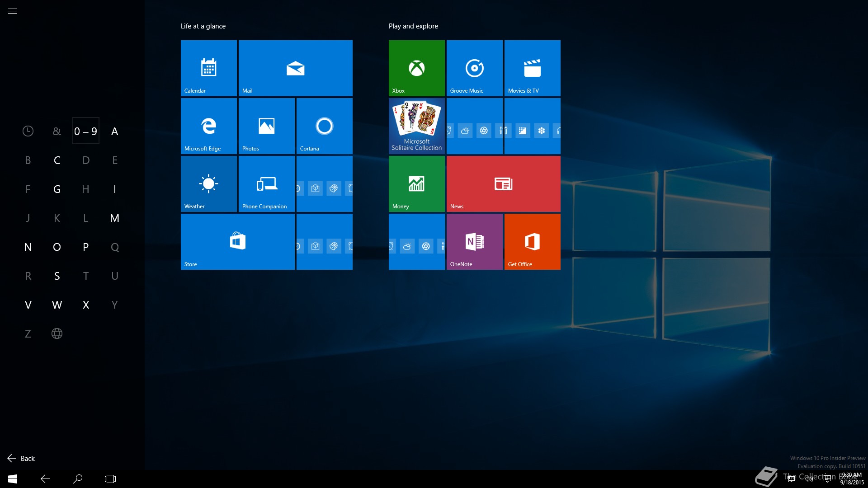Jump to apps starting with C
Screen dimensions: 868x488
[x=57, y=160]
